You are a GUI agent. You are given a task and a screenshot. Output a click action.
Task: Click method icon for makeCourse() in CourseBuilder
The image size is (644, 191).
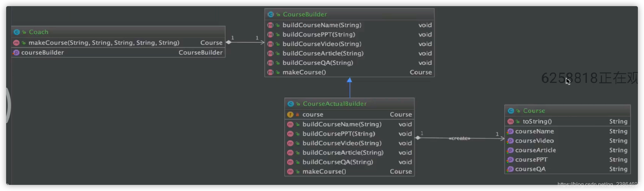pyautogui.click(x=270, y=72)
